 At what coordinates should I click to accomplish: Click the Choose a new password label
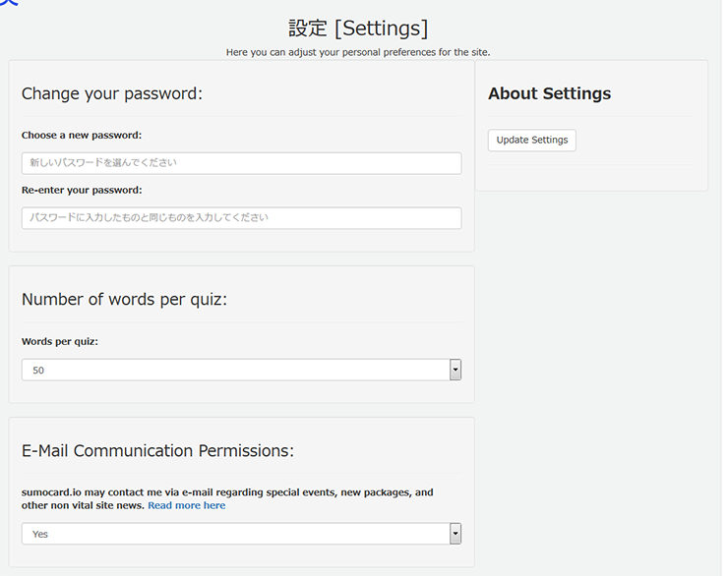[x=82, y=136]
